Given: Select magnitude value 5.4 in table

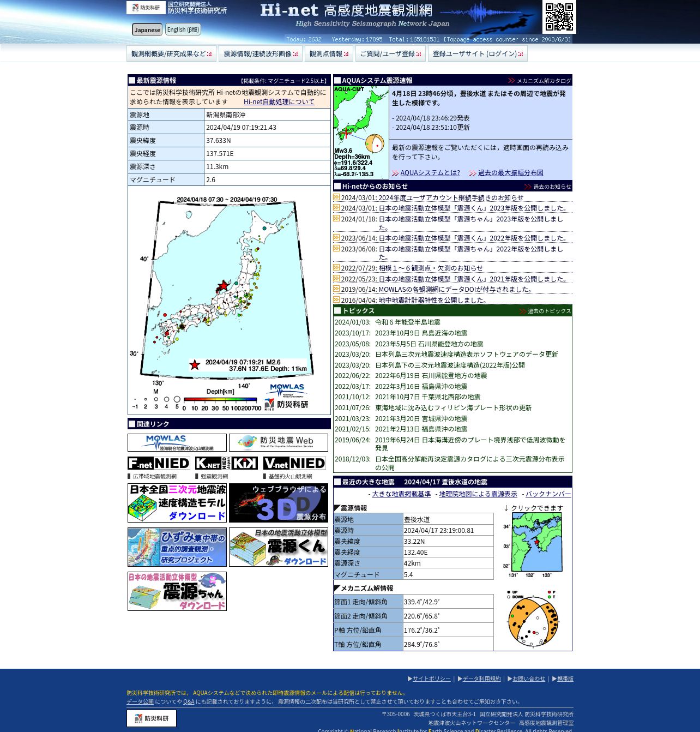Looking at the screenshot, I should click(448, 574).
